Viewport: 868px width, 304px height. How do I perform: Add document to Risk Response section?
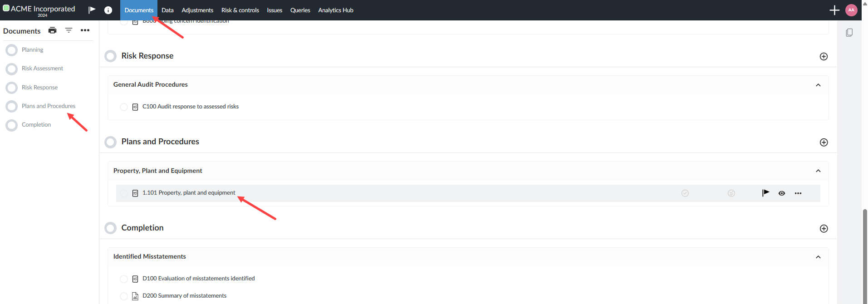click(824, 56)
